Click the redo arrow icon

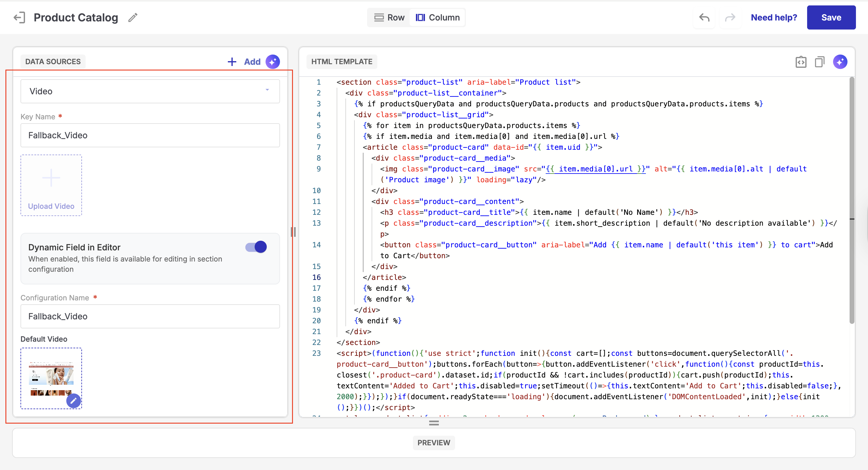730,17
